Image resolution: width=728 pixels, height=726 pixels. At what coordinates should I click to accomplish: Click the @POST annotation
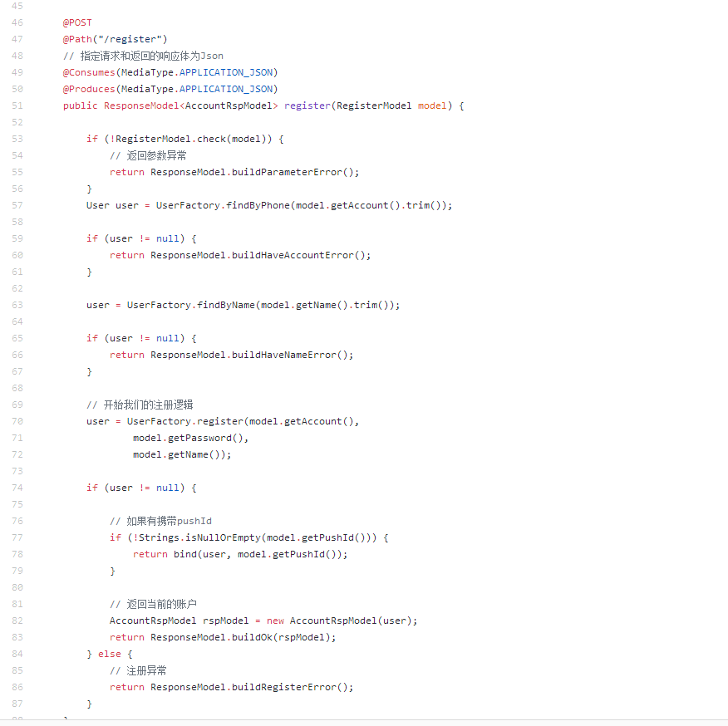(x=77, y=22)
